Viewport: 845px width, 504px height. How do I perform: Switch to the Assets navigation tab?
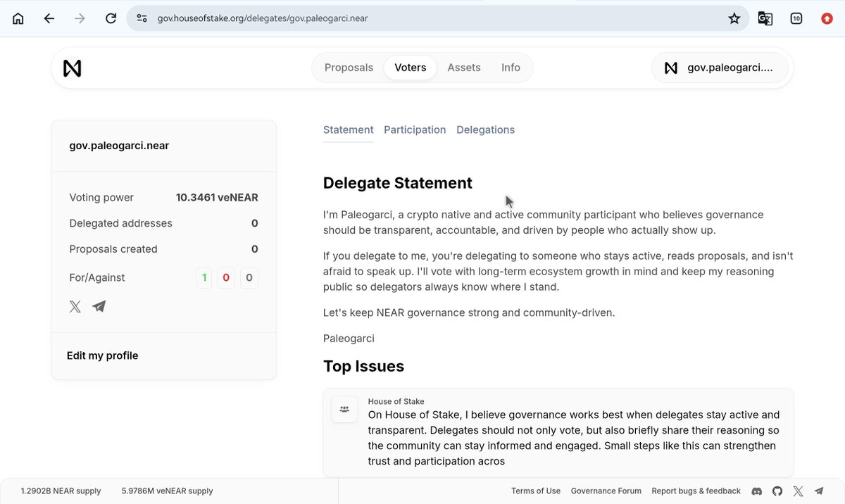[x=464, y=68]
